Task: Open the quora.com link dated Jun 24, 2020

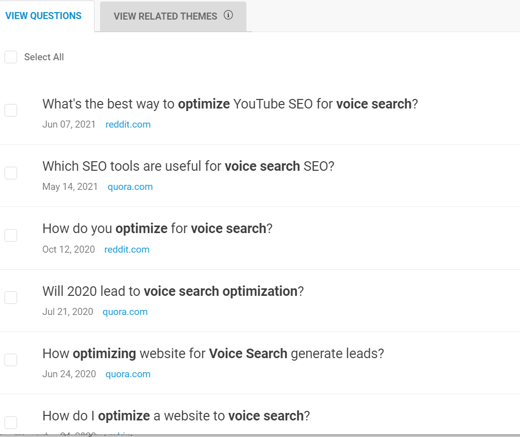Action: (128, 374)
